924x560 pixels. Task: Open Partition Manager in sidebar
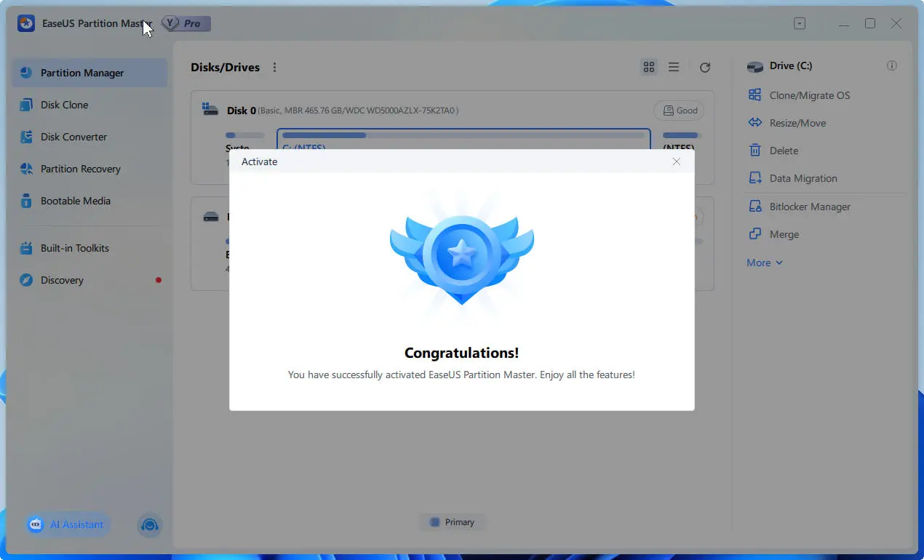coord(89,73)
